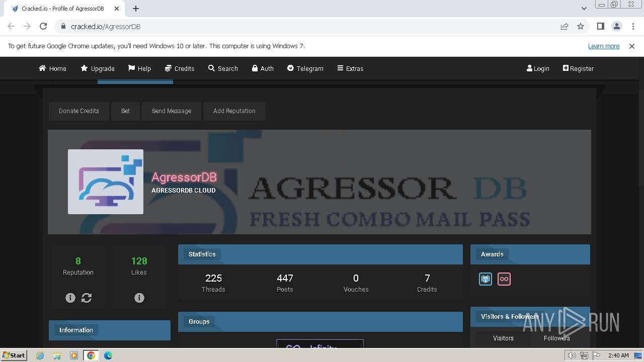Open Chrome side panel icon
644x362 pixels.
pyautogui.click(x=600, y=26)
